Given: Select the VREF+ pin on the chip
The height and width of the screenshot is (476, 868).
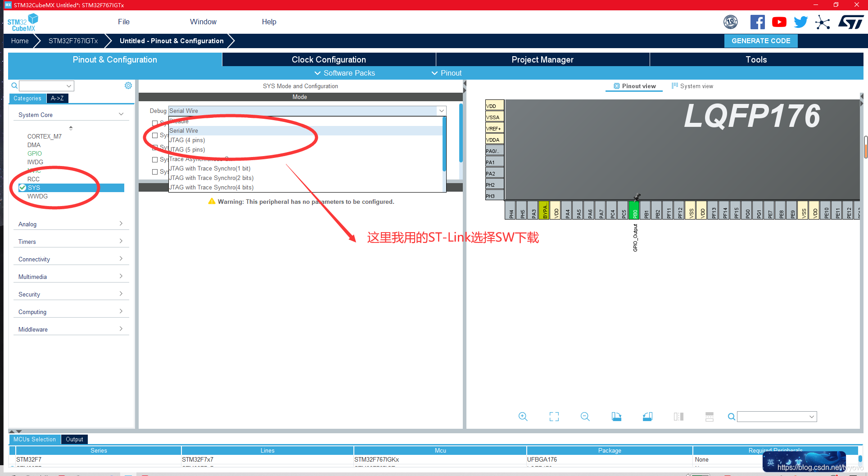Looking at the screenshot, I should [494, 128].
